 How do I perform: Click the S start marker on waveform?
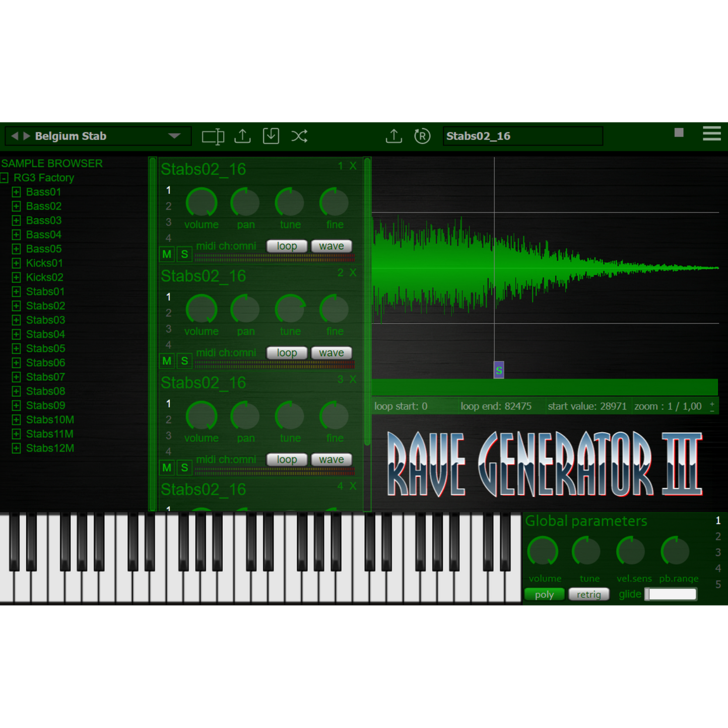(x=499, y=370)
